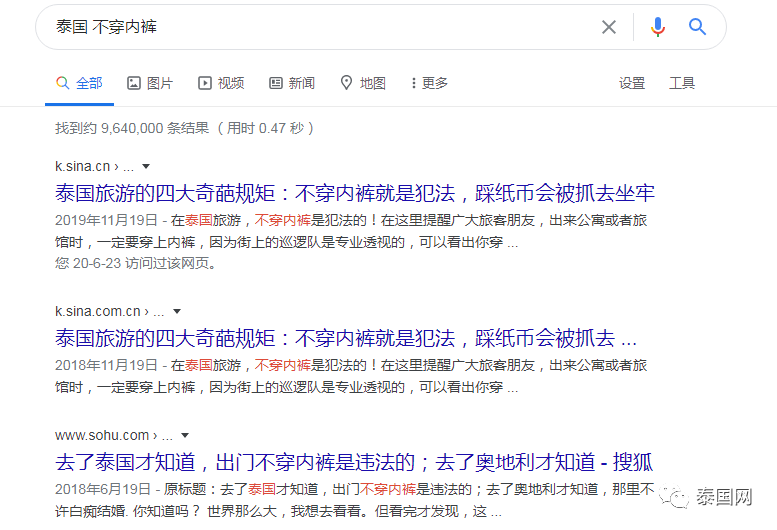Open 工具 (Tools) search filters

tap(682, 83)
